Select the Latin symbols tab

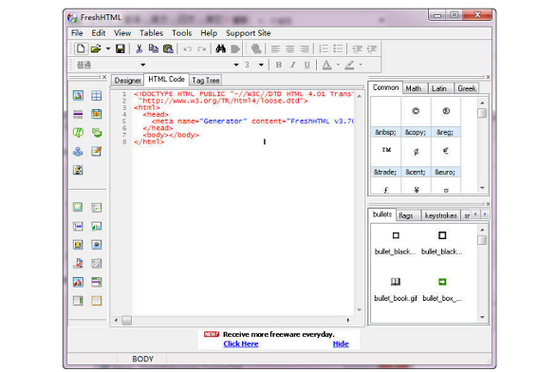click(439, 88)
